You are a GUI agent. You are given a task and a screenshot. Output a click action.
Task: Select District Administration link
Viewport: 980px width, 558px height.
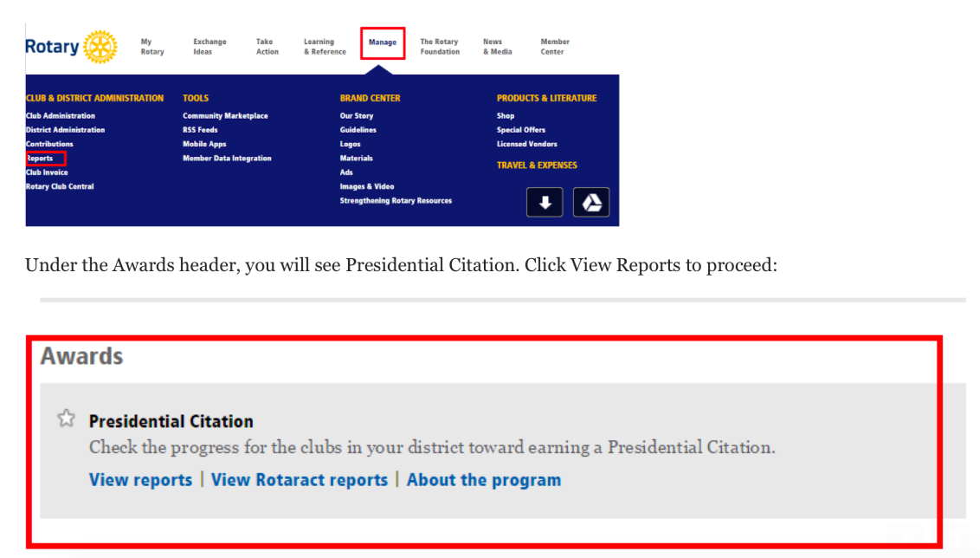(65, 130)
